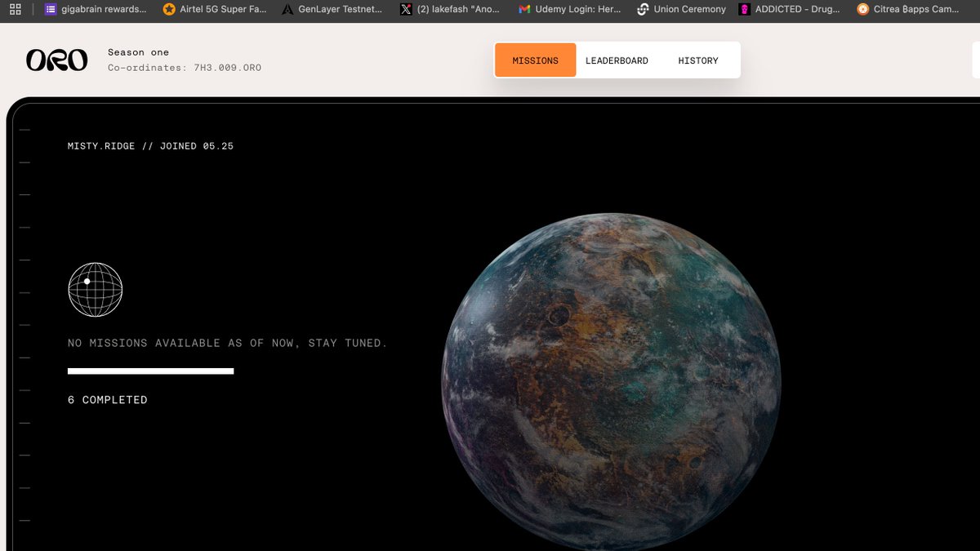
Task: Click the GenLayer triangle favicon
Action: (x=287, y=10)
